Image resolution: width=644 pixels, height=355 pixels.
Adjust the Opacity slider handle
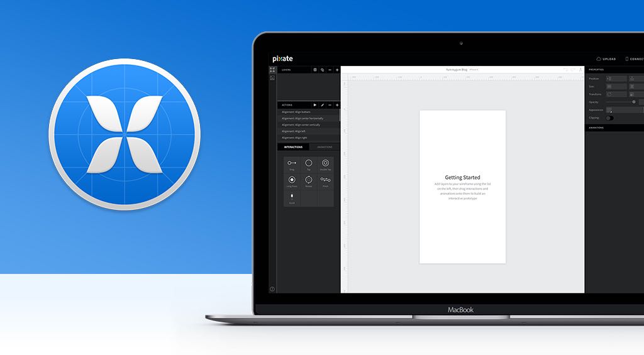pyautogui.click(x=633, y=102)
